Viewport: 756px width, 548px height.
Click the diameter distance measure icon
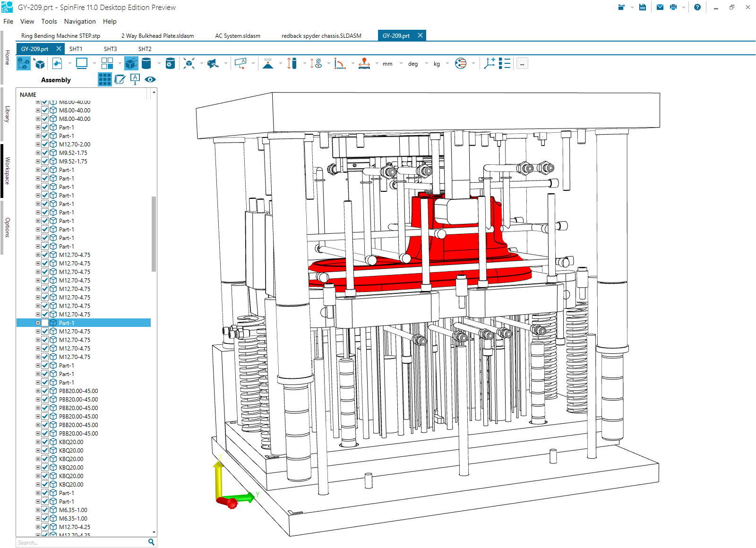point(316,63)
